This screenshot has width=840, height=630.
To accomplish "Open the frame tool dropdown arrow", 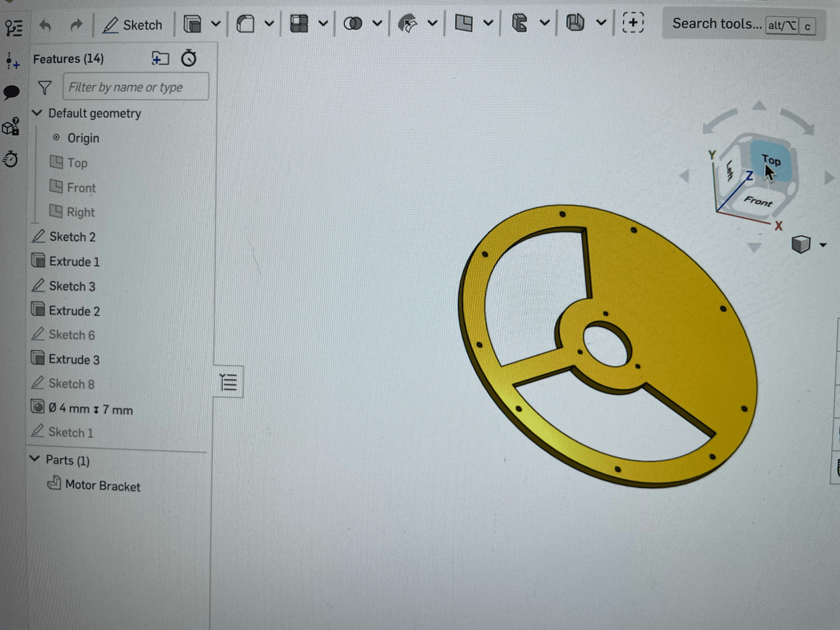I will pos(545,23).
